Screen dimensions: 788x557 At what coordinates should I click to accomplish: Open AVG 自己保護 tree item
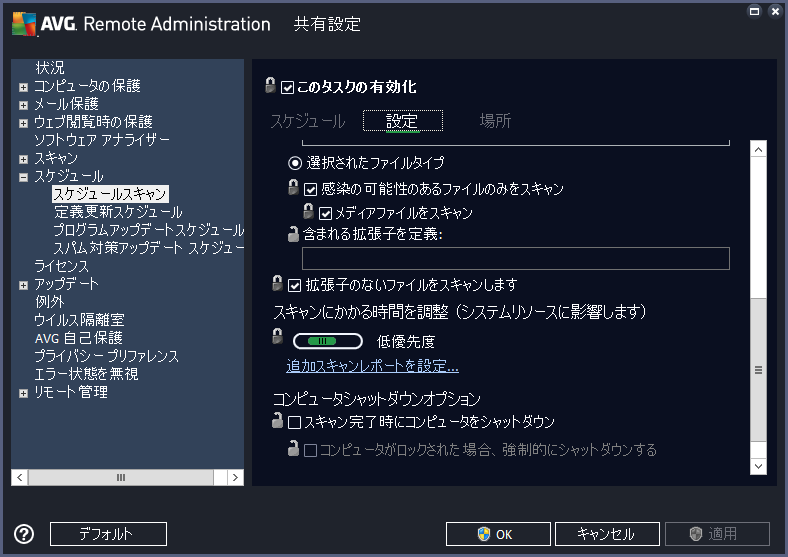(78, 338)
